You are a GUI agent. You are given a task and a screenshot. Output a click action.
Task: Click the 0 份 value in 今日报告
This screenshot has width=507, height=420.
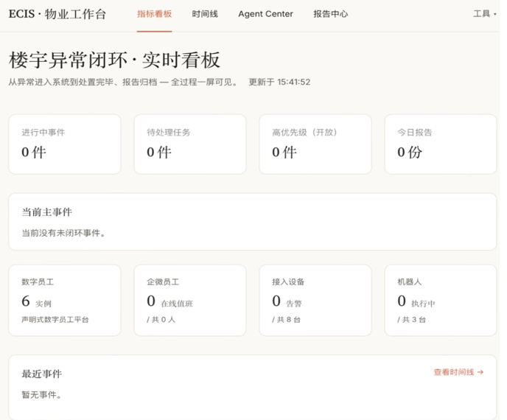410,152
